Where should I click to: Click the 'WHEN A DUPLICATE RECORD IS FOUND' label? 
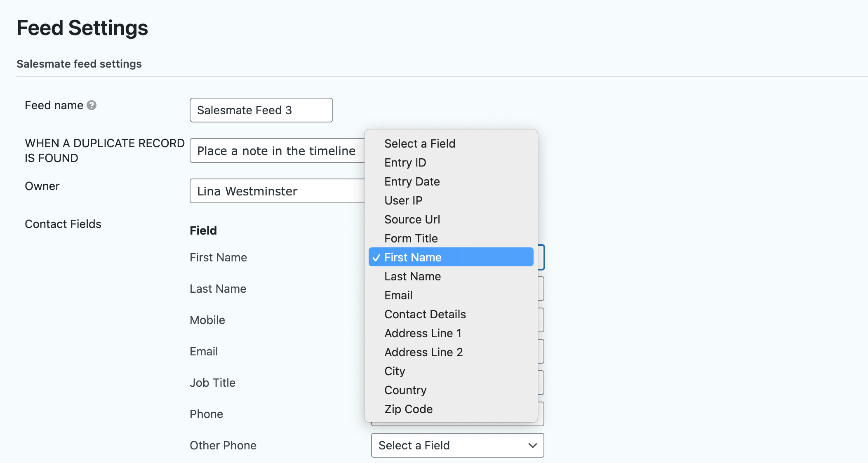click(105, 150)
